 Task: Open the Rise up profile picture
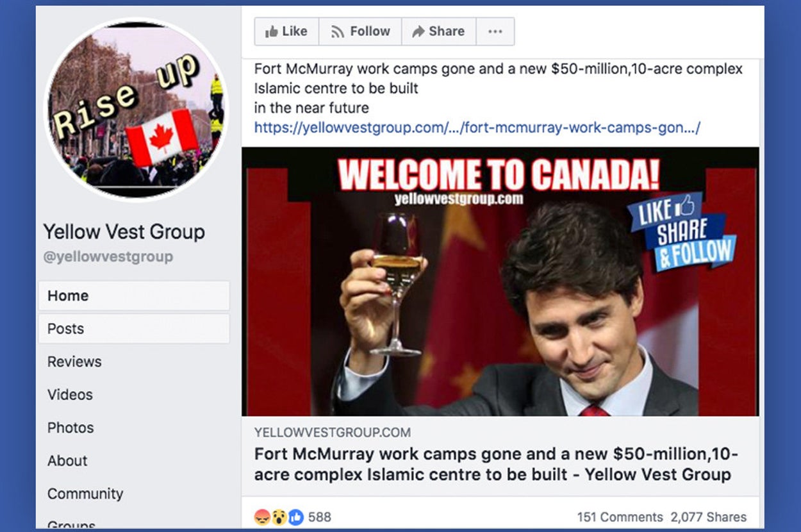135,108
